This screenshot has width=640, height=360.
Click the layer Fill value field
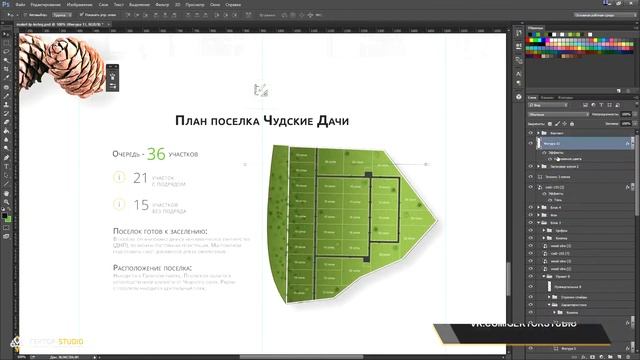tap(626, 124)
